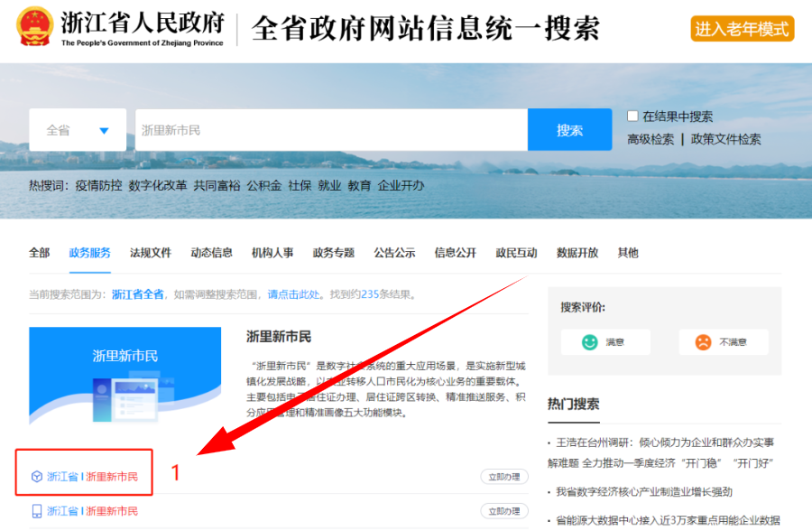Screen dimensions: 812x531
Task: Click the 浙江省全省 search scope link
Action: point(138,294)
